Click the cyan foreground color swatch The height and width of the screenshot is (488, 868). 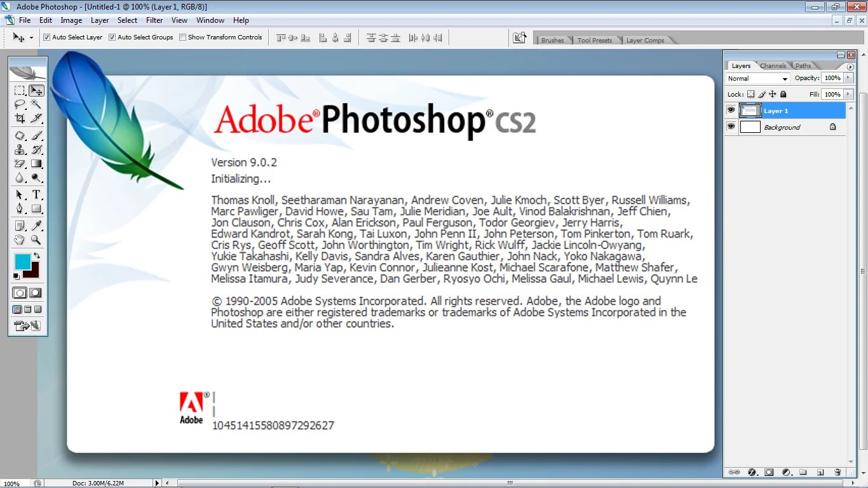[22, 261]
